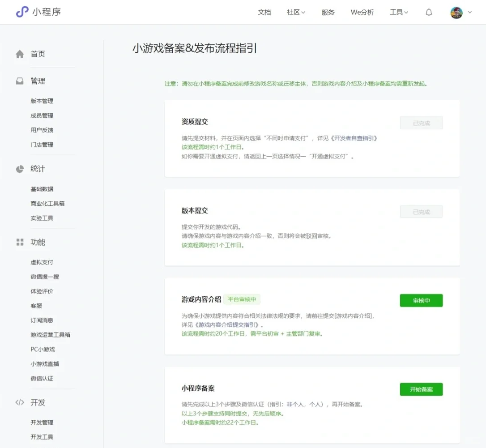Select 开发工具 in the sidebar
The width and height of the screenshot is (486, 448).
[x=42, y=437]
